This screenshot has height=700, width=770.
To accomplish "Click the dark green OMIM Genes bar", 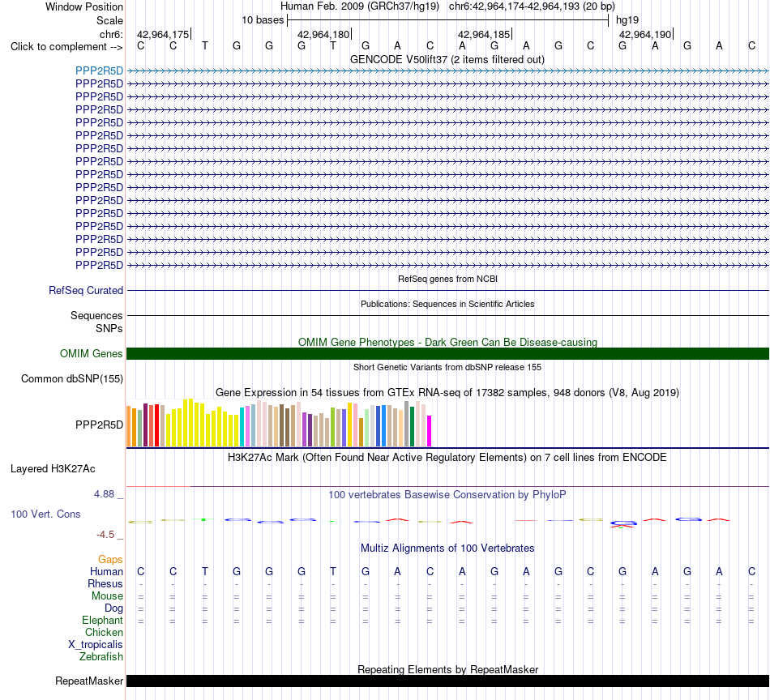I will point(448,353).
